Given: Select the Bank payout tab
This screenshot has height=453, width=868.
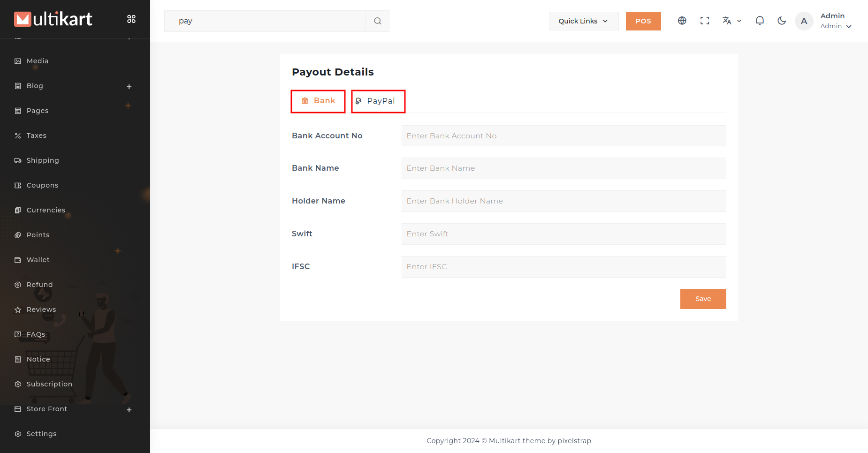Looking at the screenshot, I should [x=318, y=101].
